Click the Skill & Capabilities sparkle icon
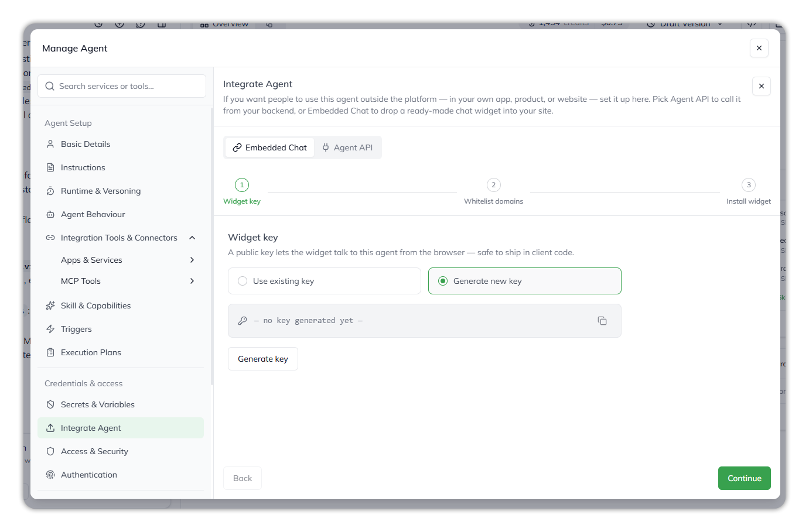809x532 pixels. click(50, 306)
